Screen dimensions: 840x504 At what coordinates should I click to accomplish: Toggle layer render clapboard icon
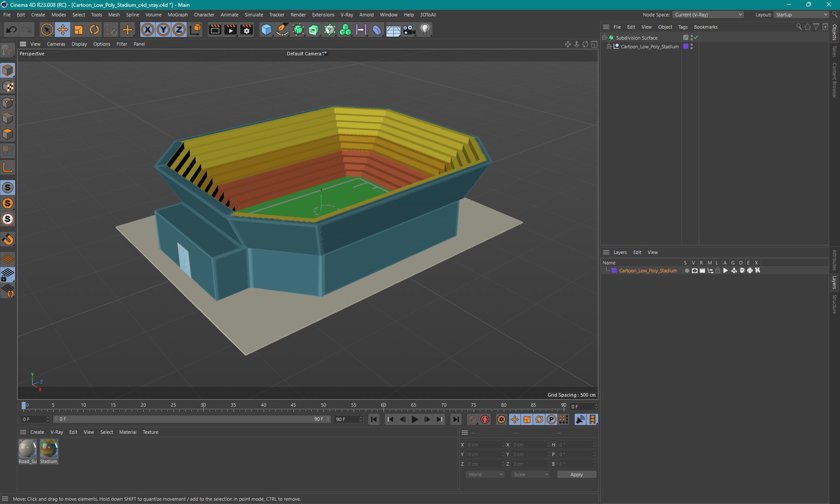pos(702,271)
